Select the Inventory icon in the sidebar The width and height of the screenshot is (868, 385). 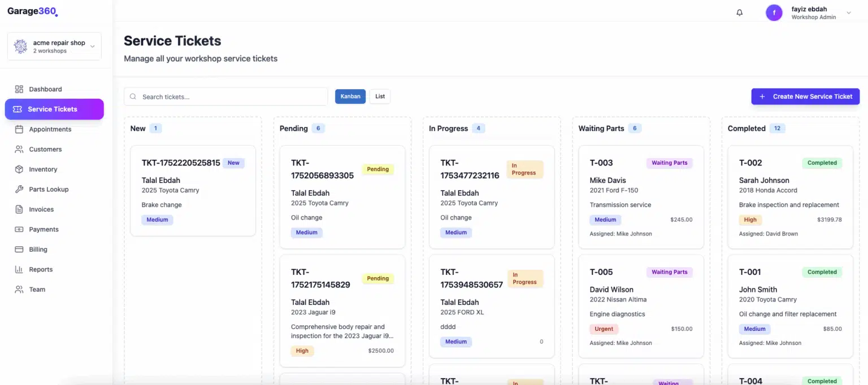point(19,169)
